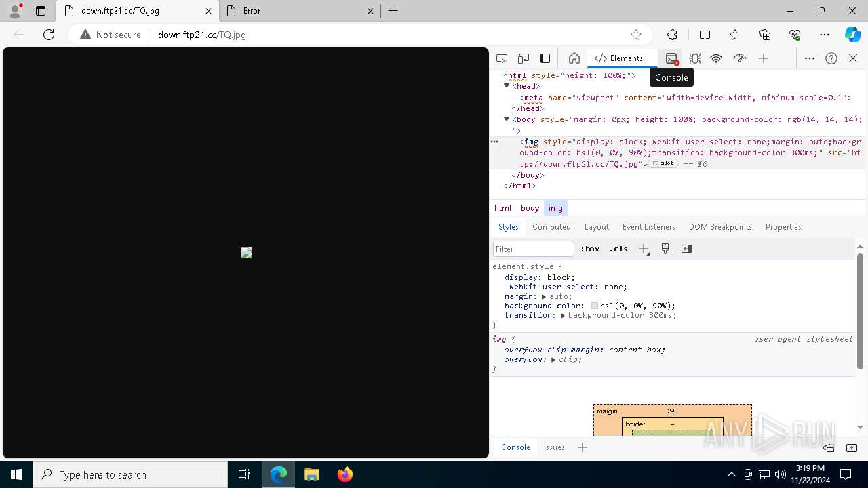Open the Properties tab

point(783,227)
